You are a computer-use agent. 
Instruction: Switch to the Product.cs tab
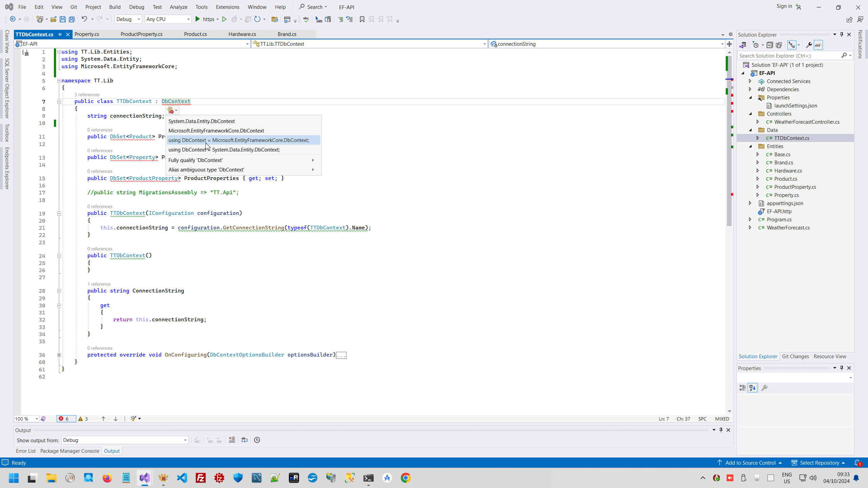pos(195,34)
